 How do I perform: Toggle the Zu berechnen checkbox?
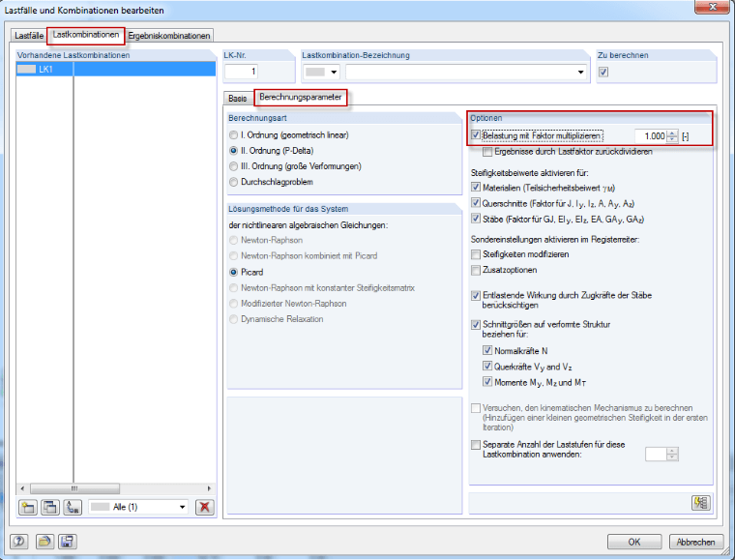tap(603, 73)
